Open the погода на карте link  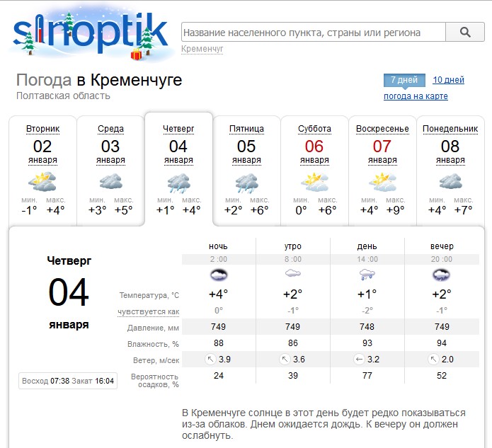click(x=416, y=96)
